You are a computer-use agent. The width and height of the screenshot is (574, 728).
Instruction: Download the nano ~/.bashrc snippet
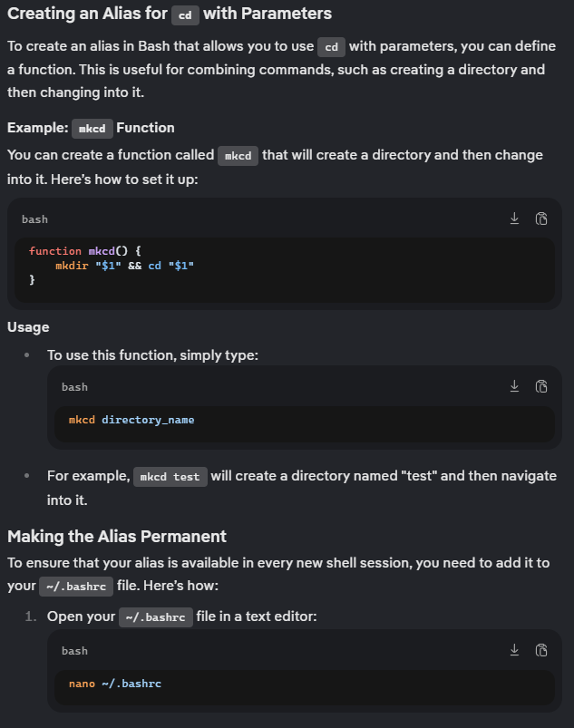click(514, 650)
